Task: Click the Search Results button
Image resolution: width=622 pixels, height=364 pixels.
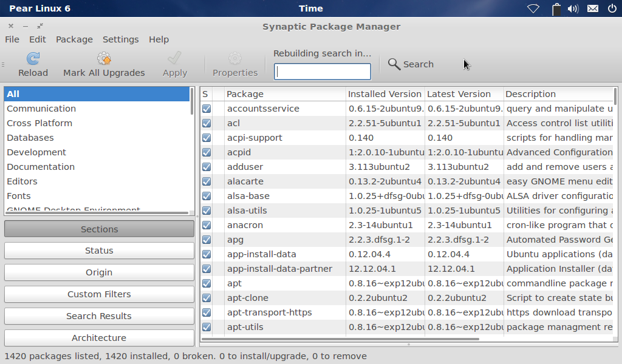Action: point(99,316)
